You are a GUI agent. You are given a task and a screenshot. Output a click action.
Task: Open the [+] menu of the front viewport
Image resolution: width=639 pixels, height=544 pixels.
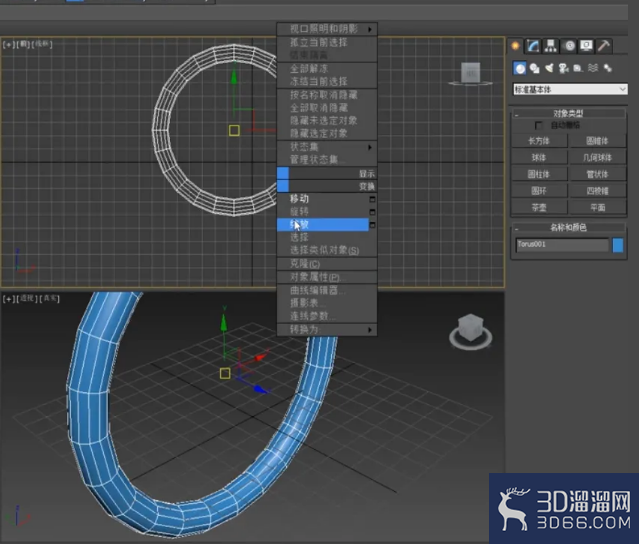click(x=7, y=44)
